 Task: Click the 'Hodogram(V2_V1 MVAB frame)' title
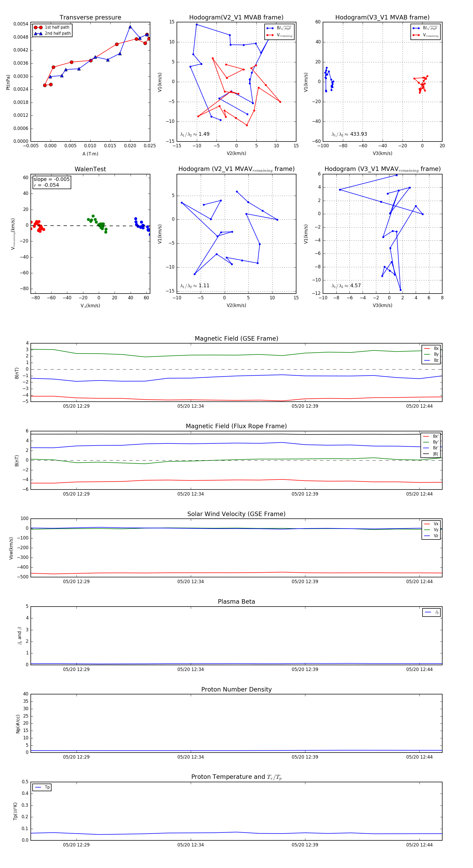pyautogui.click(x=236, y=18)
